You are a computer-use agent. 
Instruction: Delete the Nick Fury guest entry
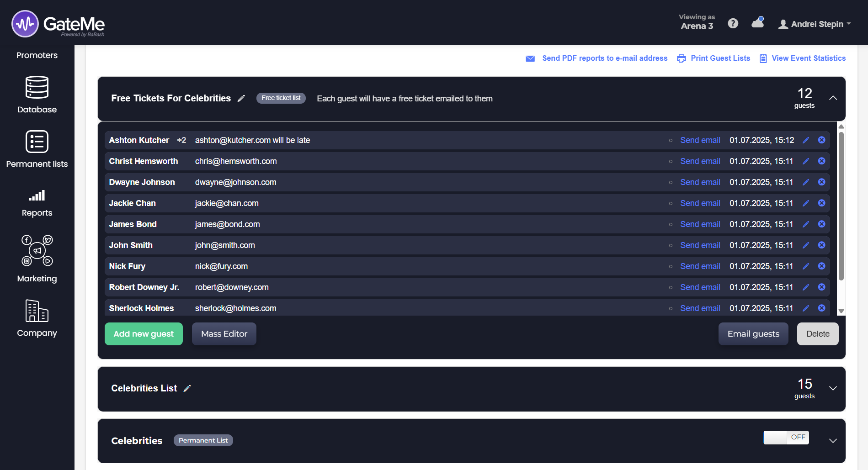click(821, 266)
